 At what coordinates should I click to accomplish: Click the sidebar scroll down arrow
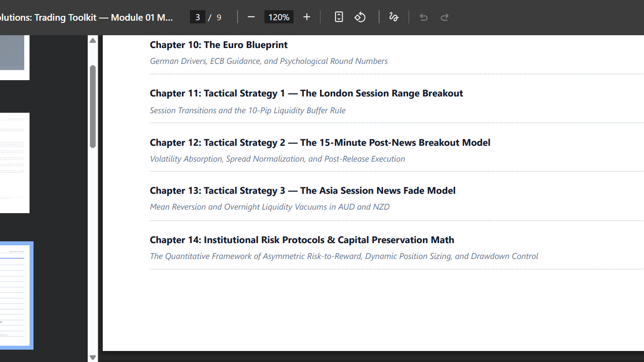[93, 357]
